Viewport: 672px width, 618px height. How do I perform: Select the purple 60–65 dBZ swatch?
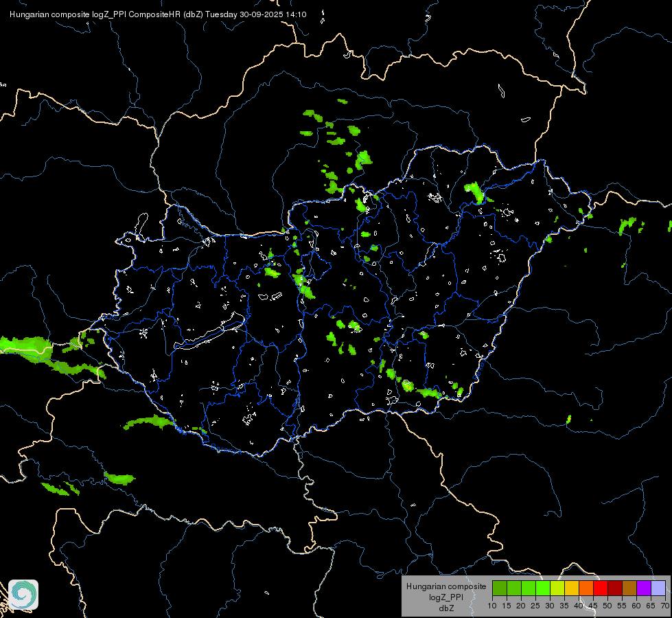pos(644,588)
